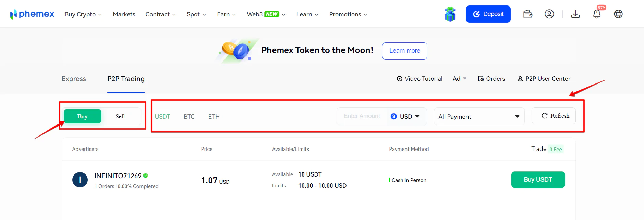Expand the Promotions menu
This screenshot has height=220, width=644.
[x=348, y=14]
